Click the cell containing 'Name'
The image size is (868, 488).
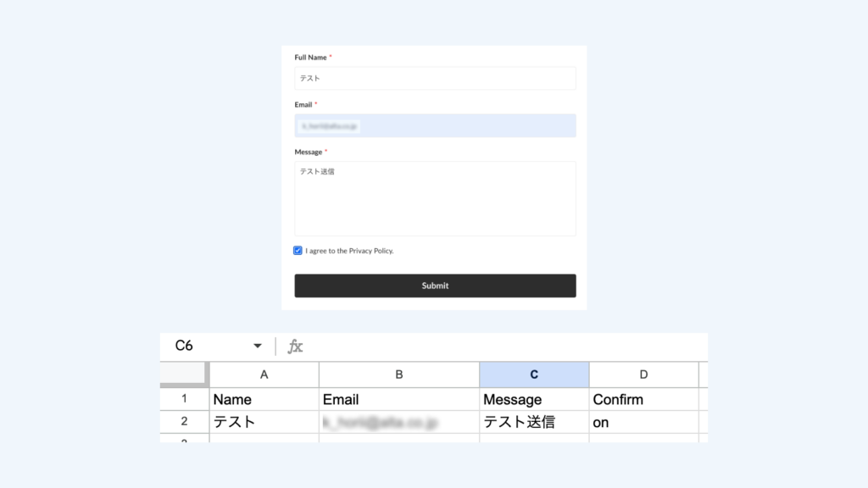[x=264, y=399]
